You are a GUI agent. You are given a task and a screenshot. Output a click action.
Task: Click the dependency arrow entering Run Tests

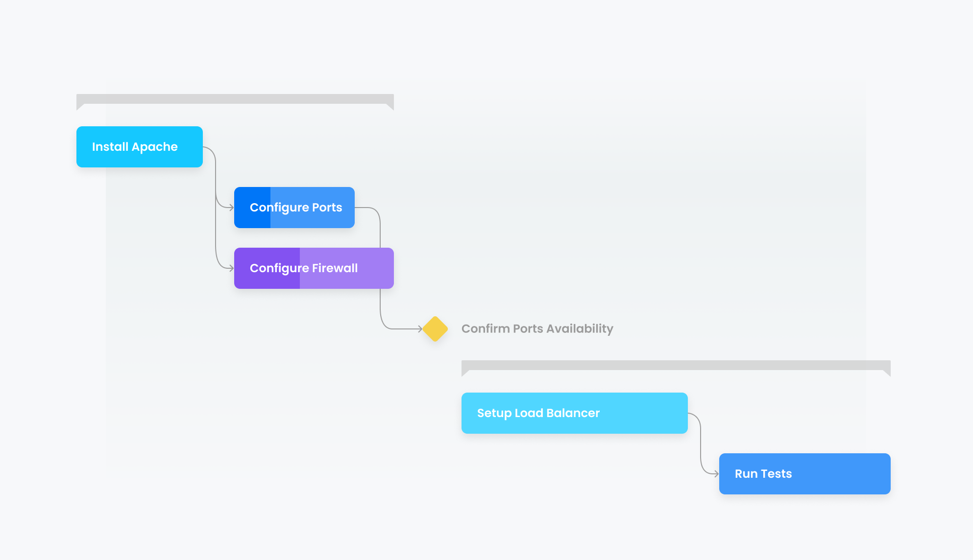(x=716, y=474)
